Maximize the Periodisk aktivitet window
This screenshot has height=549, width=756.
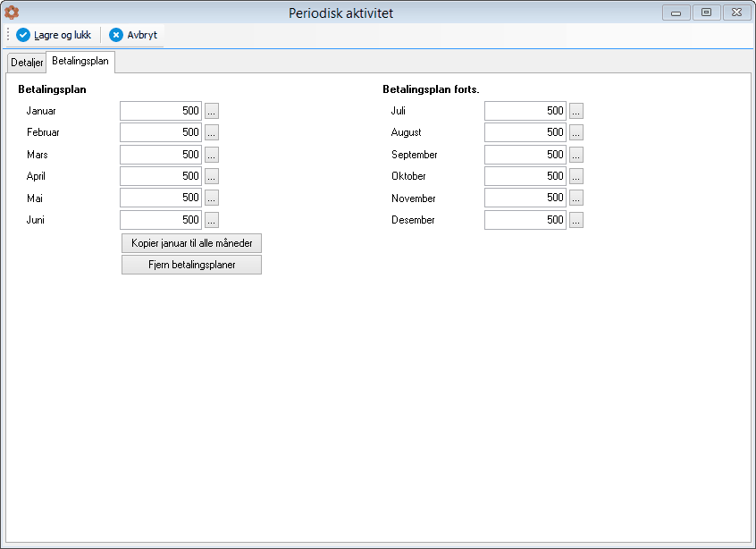tap(706, 13)
